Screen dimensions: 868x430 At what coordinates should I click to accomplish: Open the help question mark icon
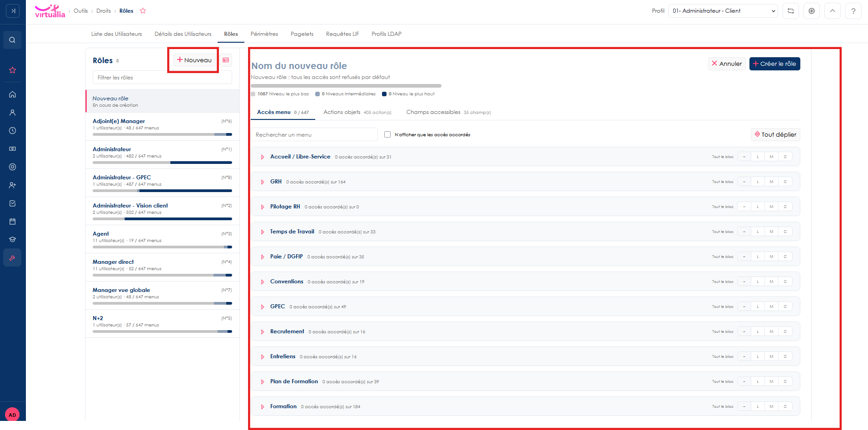click(853, 11)
